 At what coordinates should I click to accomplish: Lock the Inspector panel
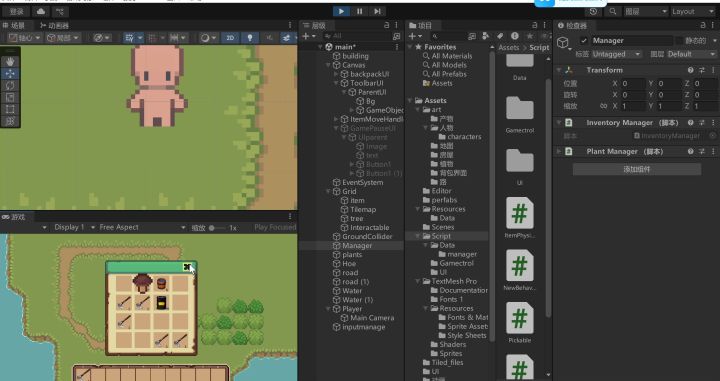pyautogui.click(x=703, y=25)
